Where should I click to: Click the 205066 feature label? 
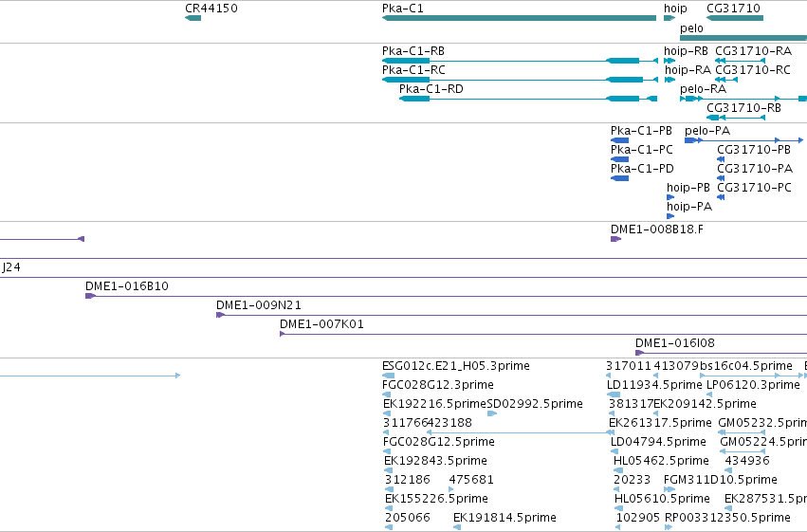pos(408,518)
